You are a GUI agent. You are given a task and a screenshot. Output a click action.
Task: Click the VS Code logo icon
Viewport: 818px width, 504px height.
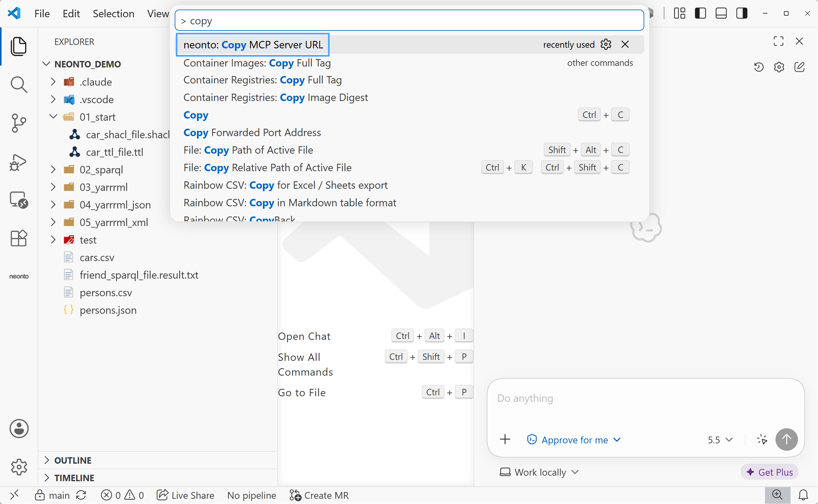(x=14, y=13)
